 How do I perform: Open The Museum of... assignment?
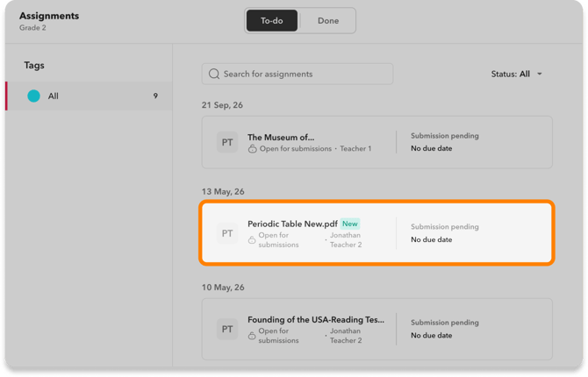376,142
